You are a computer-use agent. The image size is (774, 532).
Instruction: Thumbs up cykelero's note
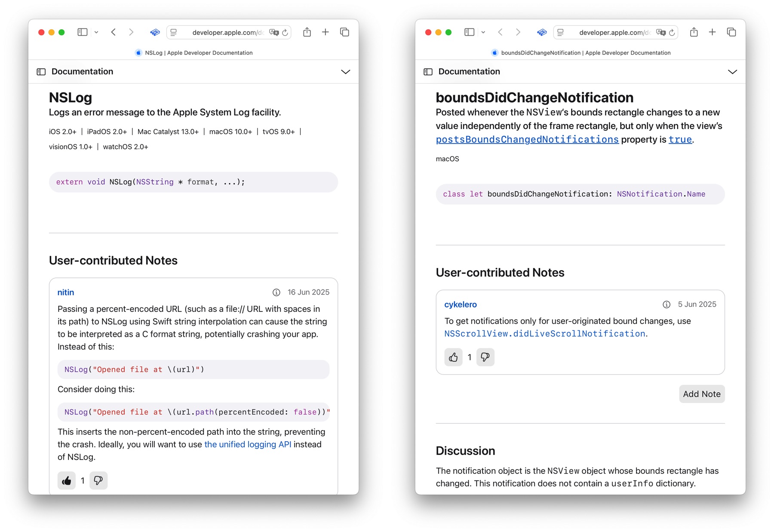click(453, 357)
